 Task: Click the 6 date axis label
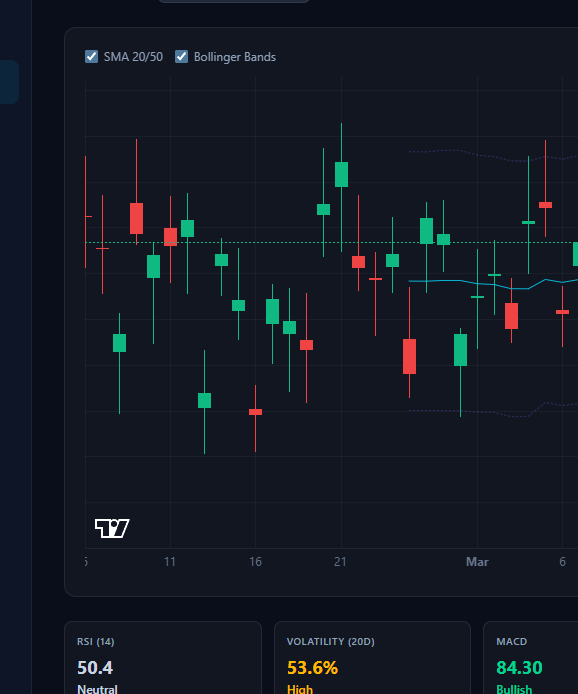563,562
